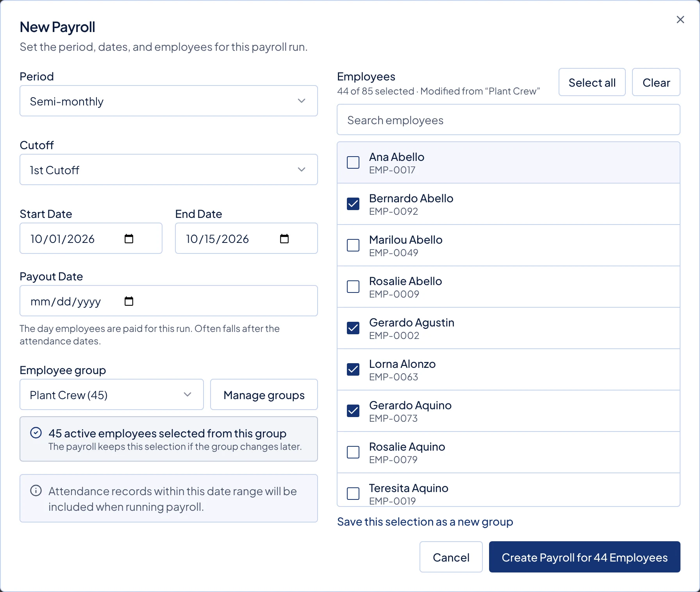700x592 pixels.
Task: Open Save this selection as new group
Action: click(x=425, y=522)
